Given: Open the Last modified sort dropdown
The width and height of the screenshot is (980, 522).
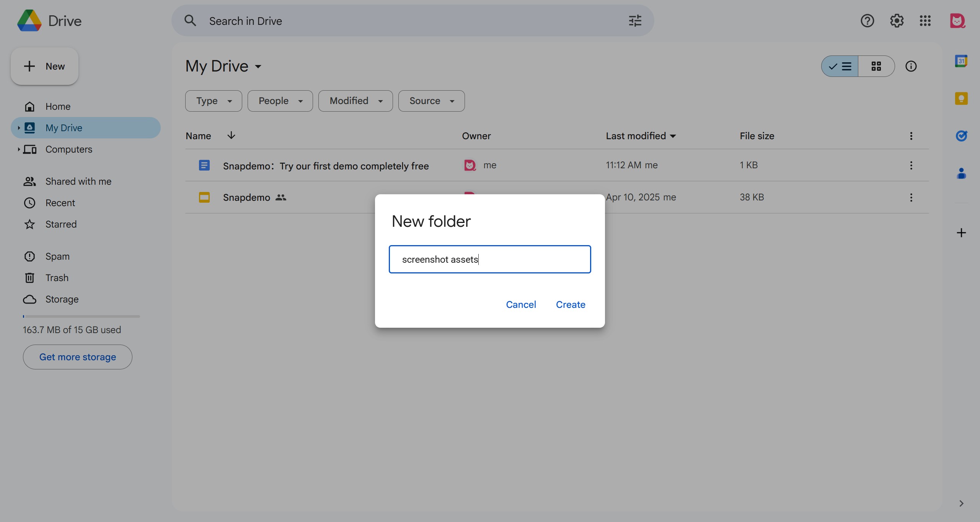Looking at the screenshot, I should pyautogui.click(x=673, y=136).
